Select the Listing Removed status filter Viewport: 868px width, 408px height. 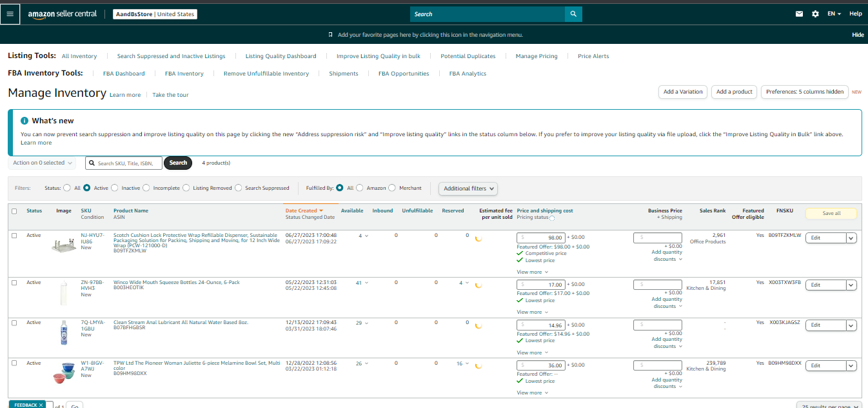[x=186, y=188]
